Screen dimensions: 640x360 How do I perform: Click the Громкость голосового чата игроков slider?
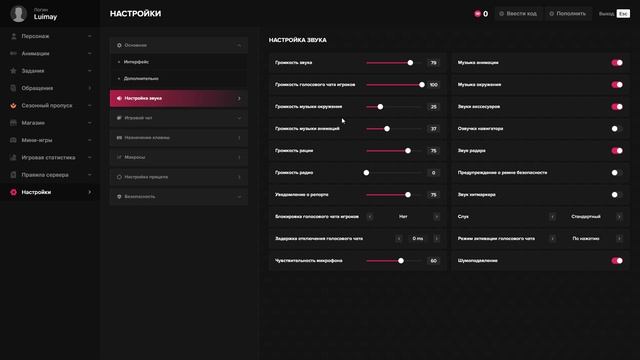tap(394, 85)
